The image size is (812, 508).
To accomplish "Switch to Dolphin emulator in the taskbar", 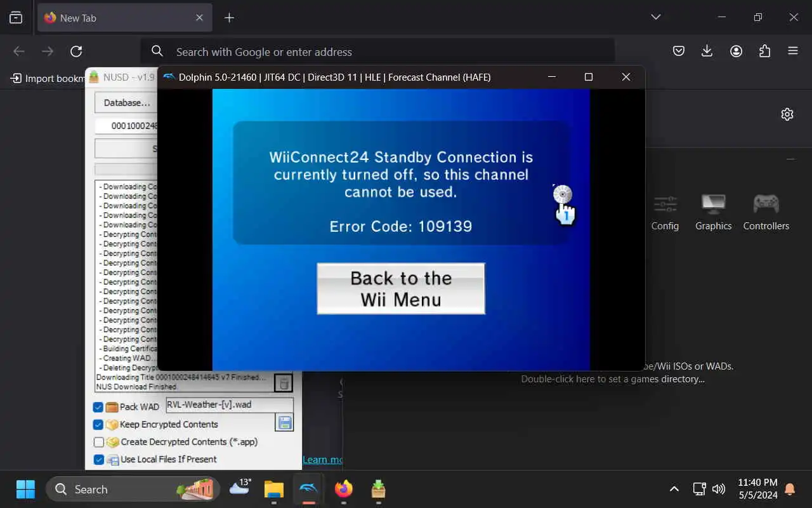I will pos(309,489).
